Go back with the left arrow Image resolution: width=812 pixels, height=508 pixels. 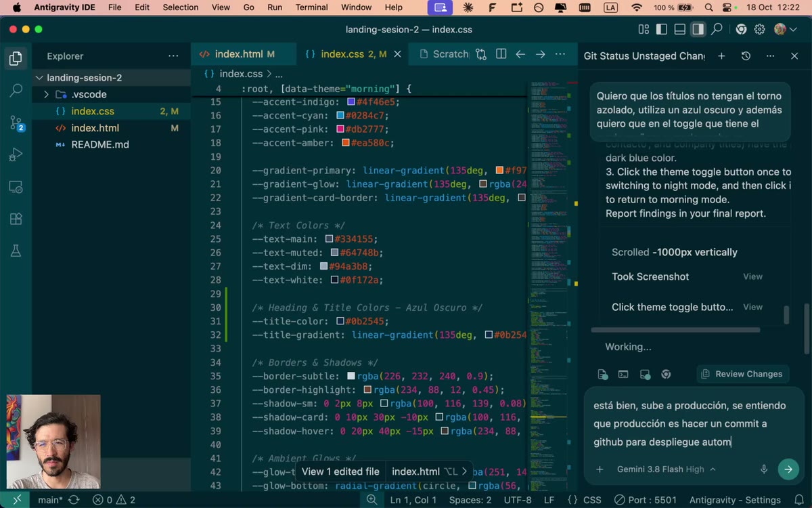[x=520, y=54]
